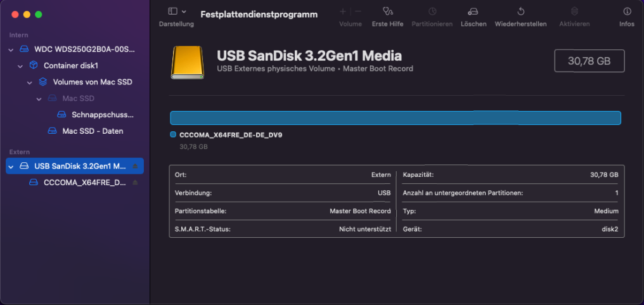Click the Master Boot Record table value
The height and width of the screenshot is (305, 644).
[360, 211]
